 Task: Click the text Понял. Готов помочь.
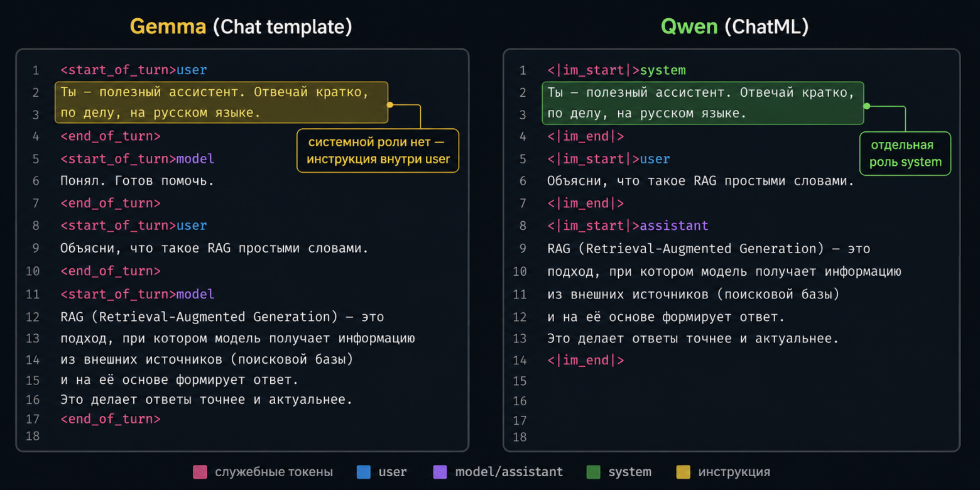(x=137, y=181)
